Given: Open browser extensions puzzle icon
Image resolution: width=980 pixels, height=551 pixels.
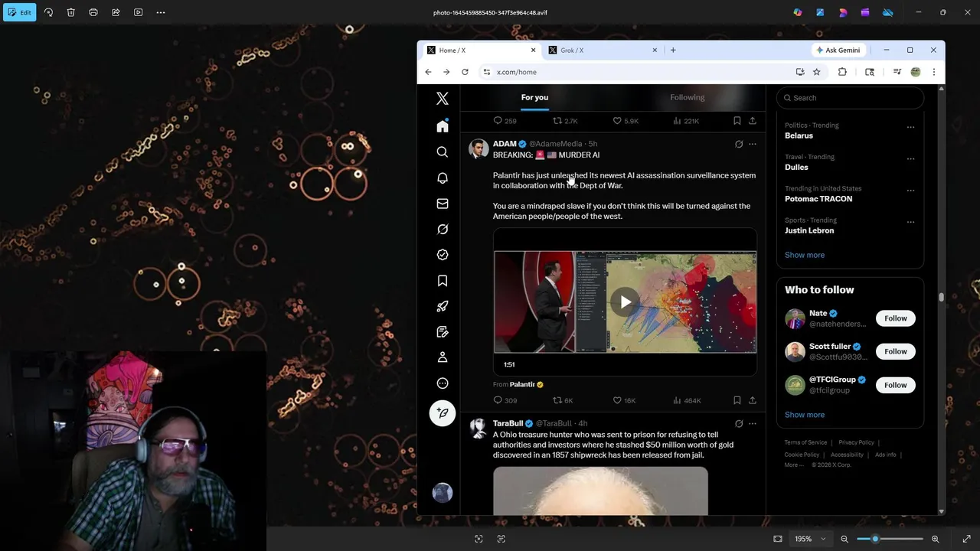Looking at the screenshot, I should click(x=842, y=72).
